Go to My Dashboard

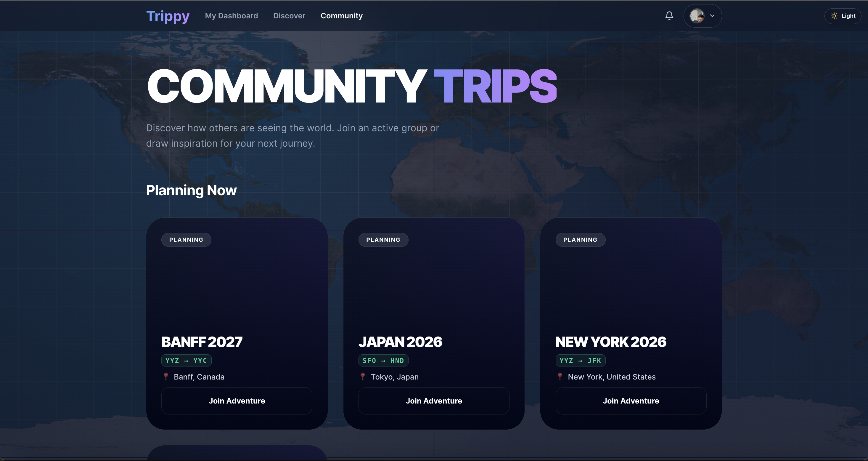(x=231, y=16)
